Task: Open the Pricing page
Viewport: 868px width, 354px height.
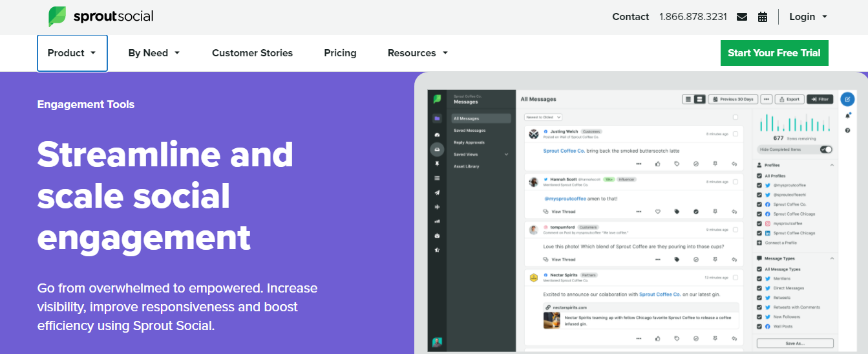Action: click(x=340, y=53)
